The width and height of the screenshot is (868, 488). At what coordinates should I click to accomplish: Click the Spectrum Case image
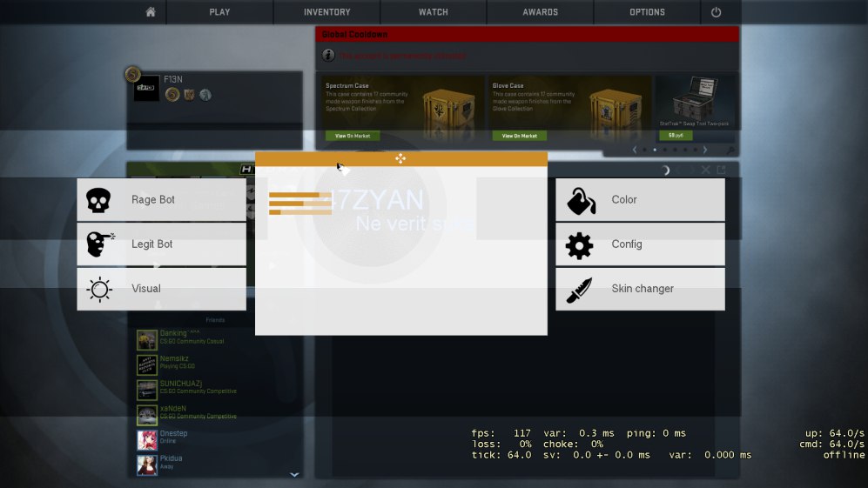coord(449,111)
